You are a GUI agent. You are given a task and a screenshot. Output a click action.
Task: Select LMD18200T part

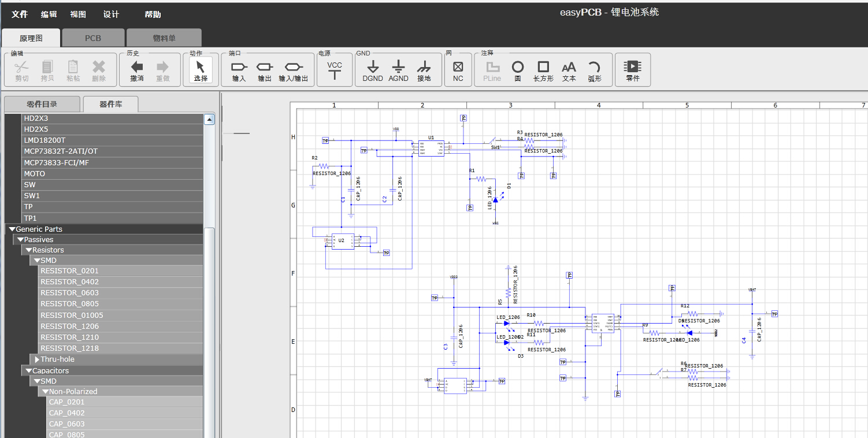tap(112, 140)
